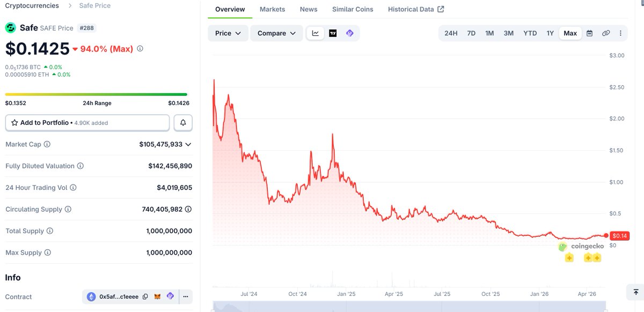Open the Similar Coins tab

coord(353,9)
